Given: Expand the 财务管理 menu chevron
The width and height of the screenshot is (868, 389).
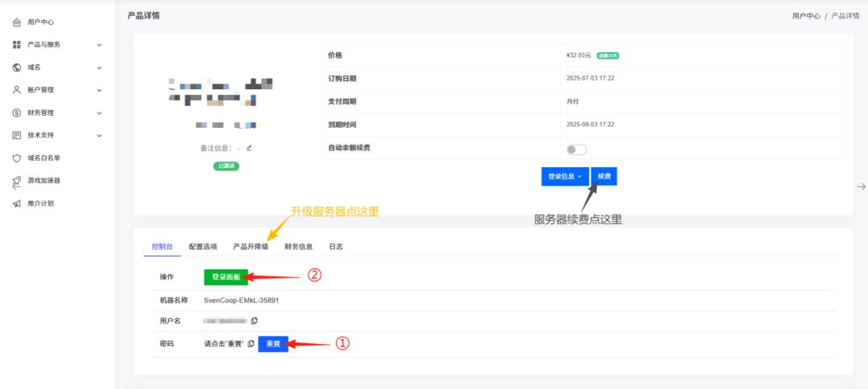Looking at the screenshot, I should [99, 113].
